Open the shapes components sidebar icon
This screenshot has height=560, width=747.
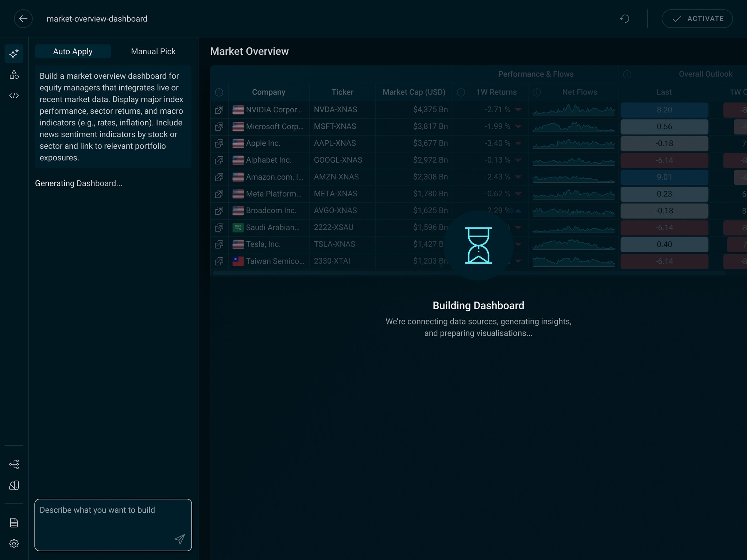click(14, 75)
